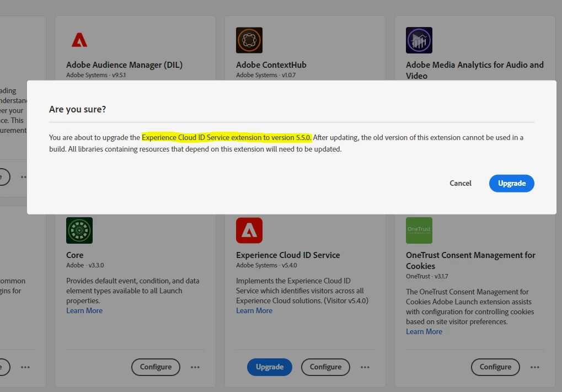Open Learn More under Experience Cloud ID Service

(x=254, y=310)
